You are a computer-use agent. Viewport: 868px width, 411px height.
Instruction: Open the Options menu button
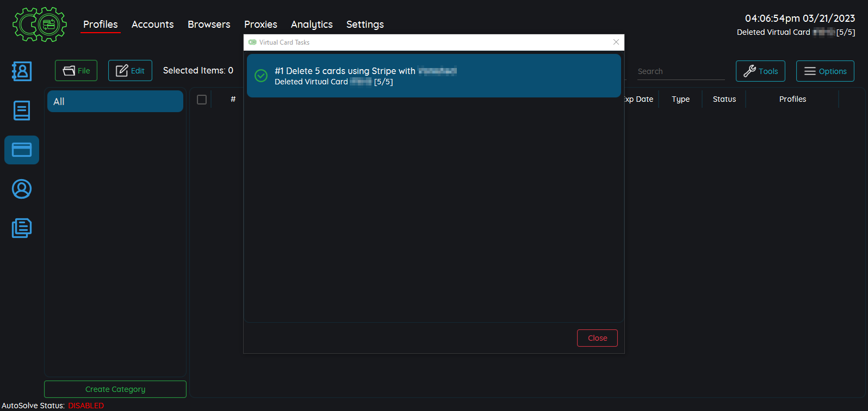pos(825,71)
